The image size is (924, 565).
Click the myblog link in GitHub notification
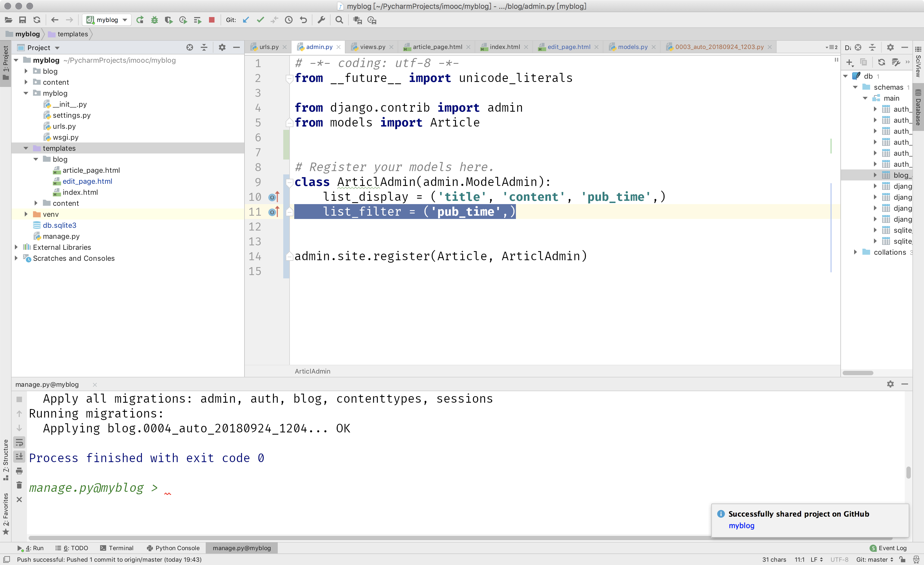pos(741,526)
